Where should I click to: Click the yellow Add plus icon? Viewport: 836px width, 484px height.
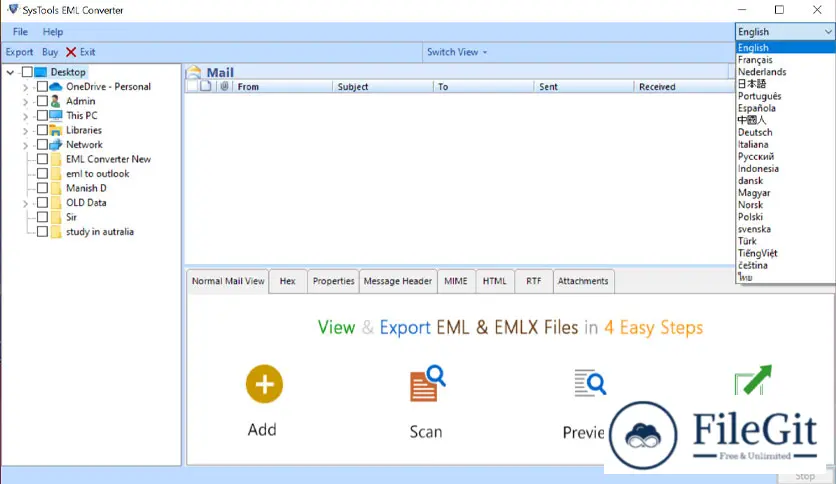coord(264,384)
